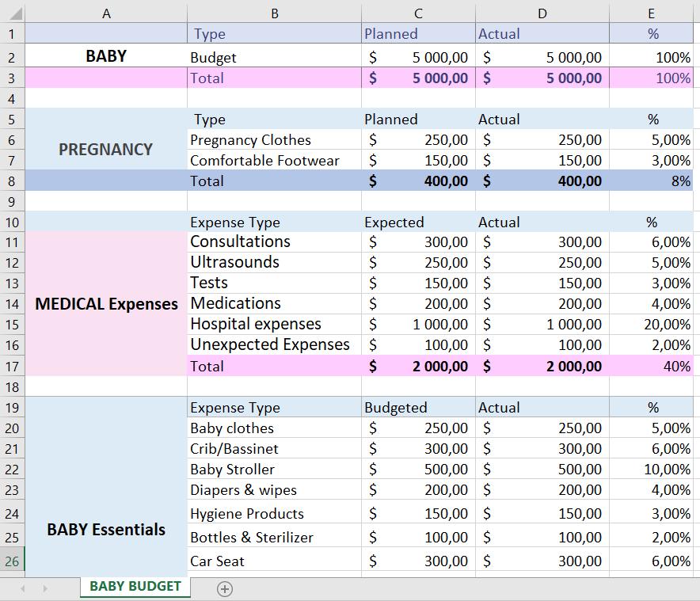700x601 pixels.
Task: Select the column C header
Action: (x=417, y=13)
